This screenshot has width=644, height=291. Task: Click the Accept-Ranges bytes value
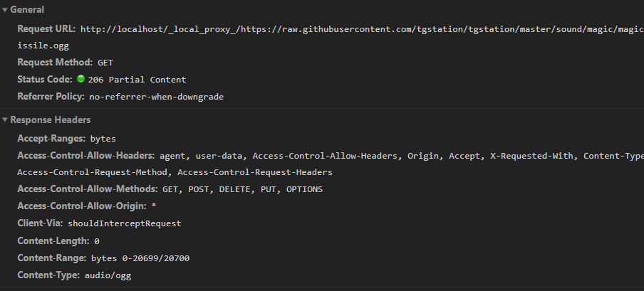click(103, 139)
